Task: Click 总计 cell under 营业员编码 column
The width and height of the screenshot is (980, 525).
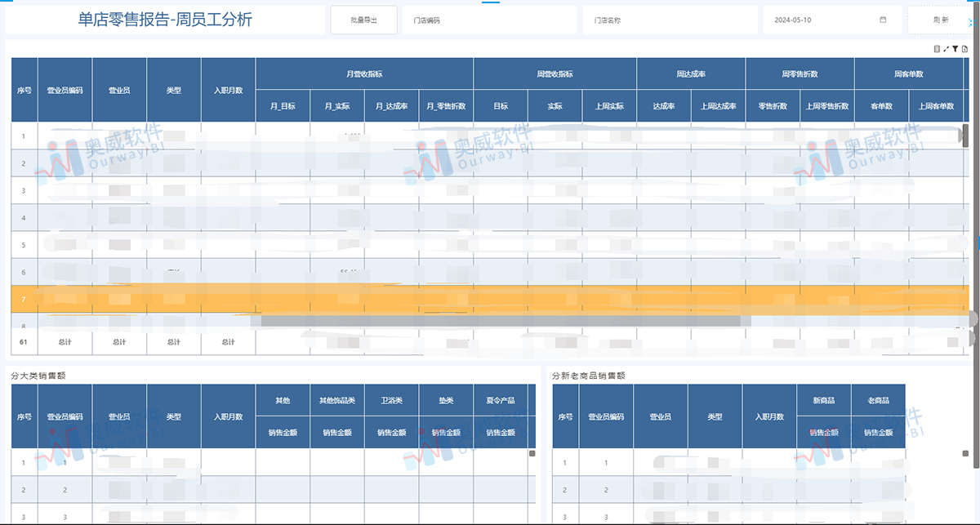Action: click(x=65, y=342)
